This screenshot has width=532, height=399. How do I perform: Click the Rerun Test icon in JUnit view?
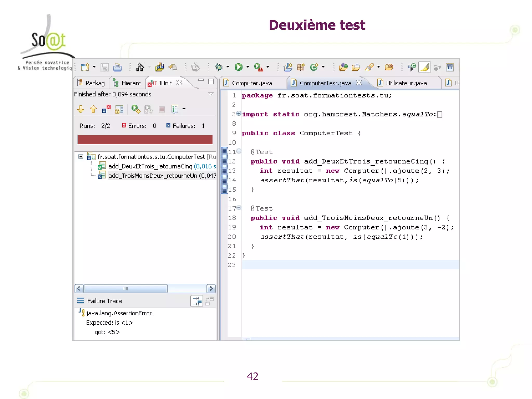tap(136, 109)
